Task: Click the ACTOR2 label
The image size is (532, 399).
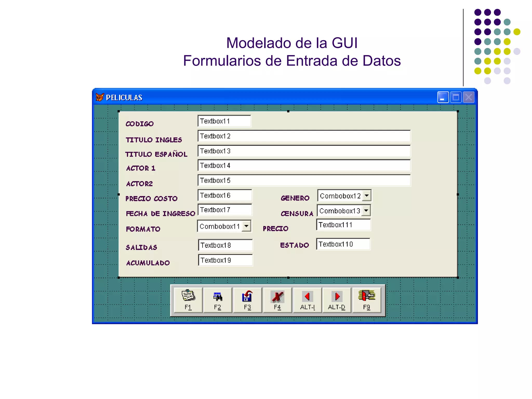Action: [x=139, y=184]
